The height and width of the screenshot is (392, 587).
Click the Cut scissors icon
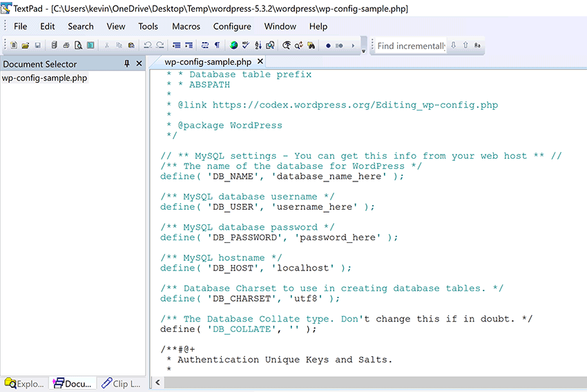coord(107,46)
